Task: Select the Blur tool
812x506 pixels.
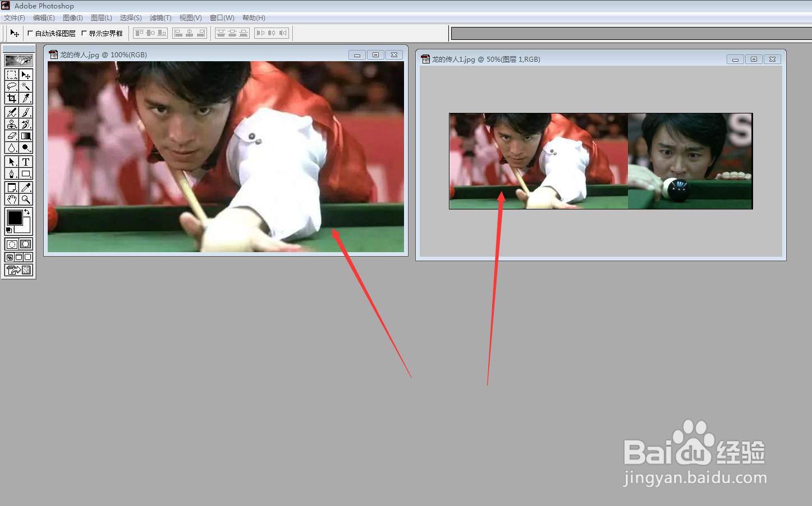Action: [x=11, y=148]
